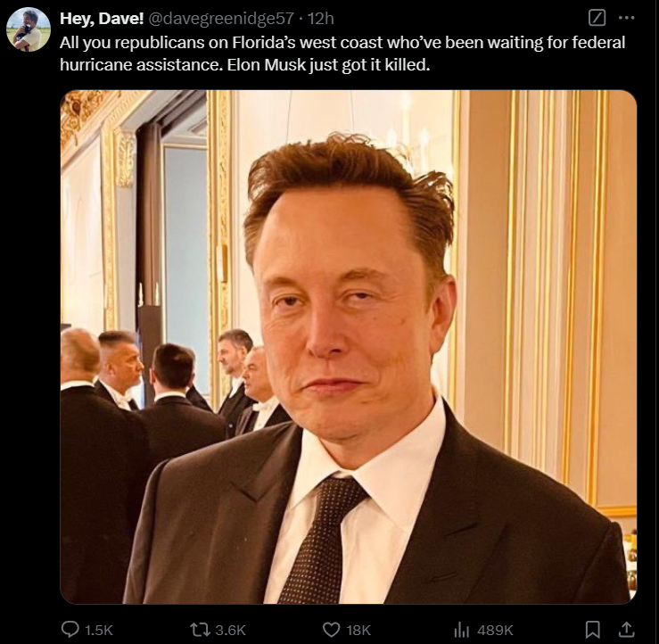Click the 12h timestamp
The width and height of the screenshot is (659, 644).
pos(321,19)
